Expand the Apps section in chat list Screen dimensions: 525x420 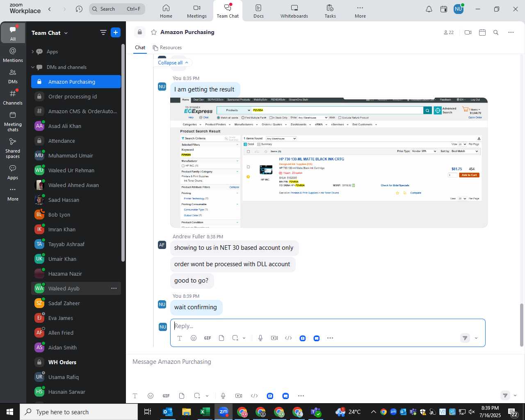pos(33,52)
